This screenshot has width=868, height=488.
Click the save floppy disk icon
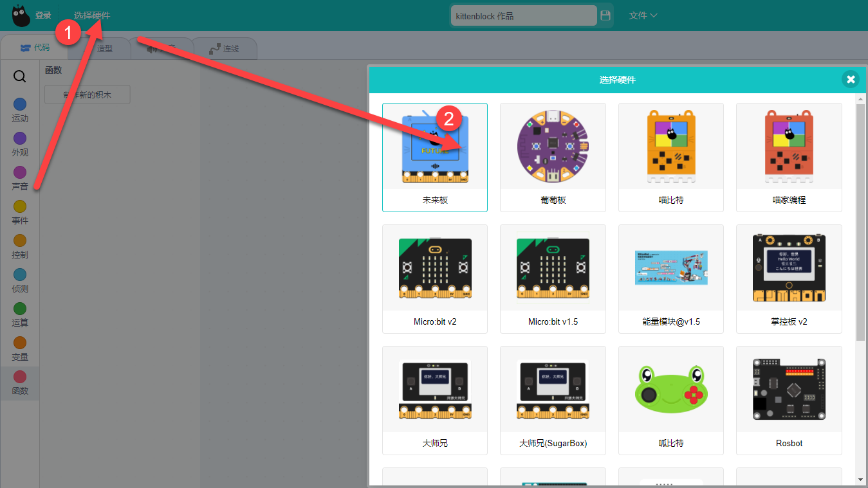[x=605, y=15]
